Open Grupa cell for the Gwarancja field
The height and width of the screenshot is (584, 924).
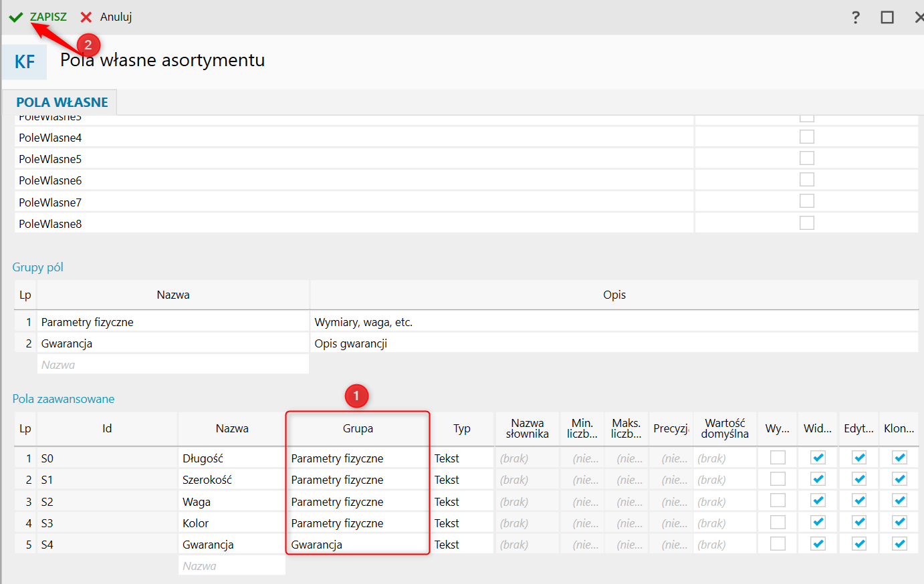point(357,545)
